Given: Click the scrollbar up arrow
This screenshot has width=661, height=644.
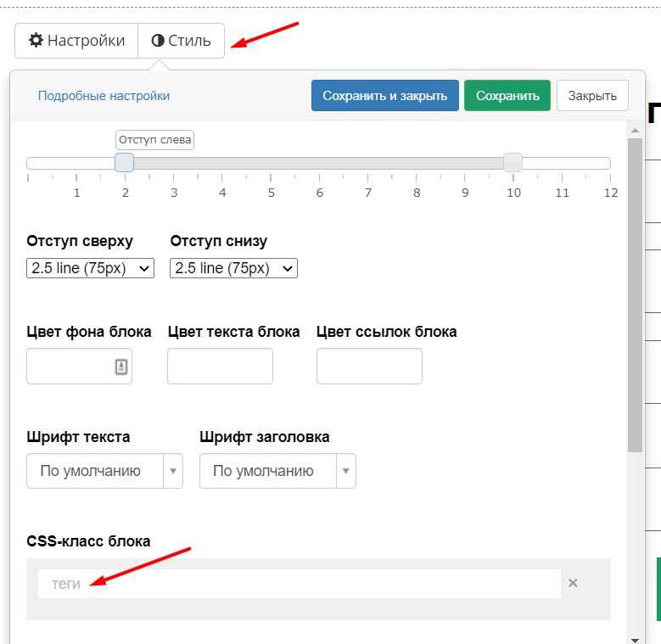Looking at the screenshot, I should click(635, 131).
